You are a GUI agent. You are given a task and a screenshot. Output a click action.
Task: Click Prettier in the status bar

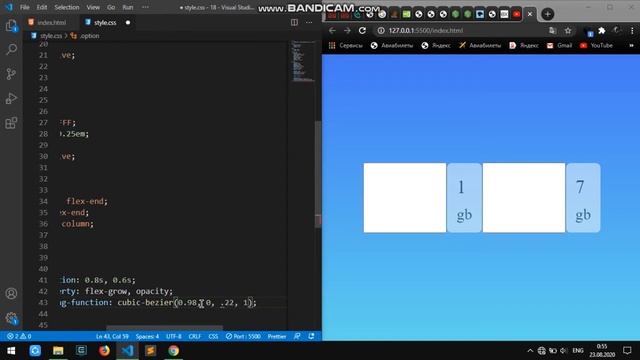(x=277, y=336)
